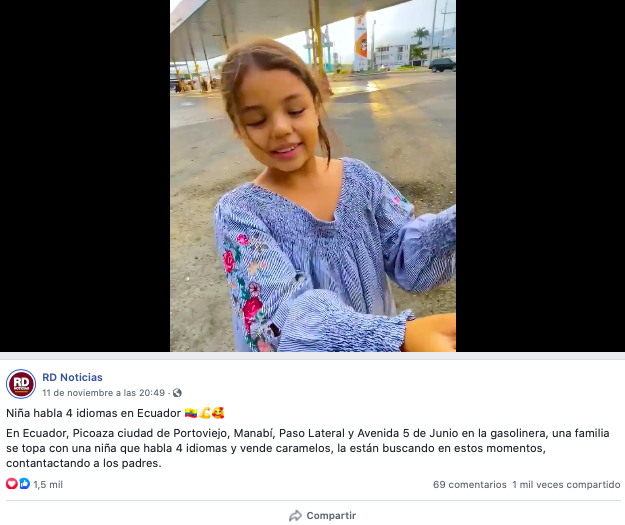Viewport: 625px width, 525px height.
Task: Click the flexed bicep emoji in the headline
Action: click(205, 413)
